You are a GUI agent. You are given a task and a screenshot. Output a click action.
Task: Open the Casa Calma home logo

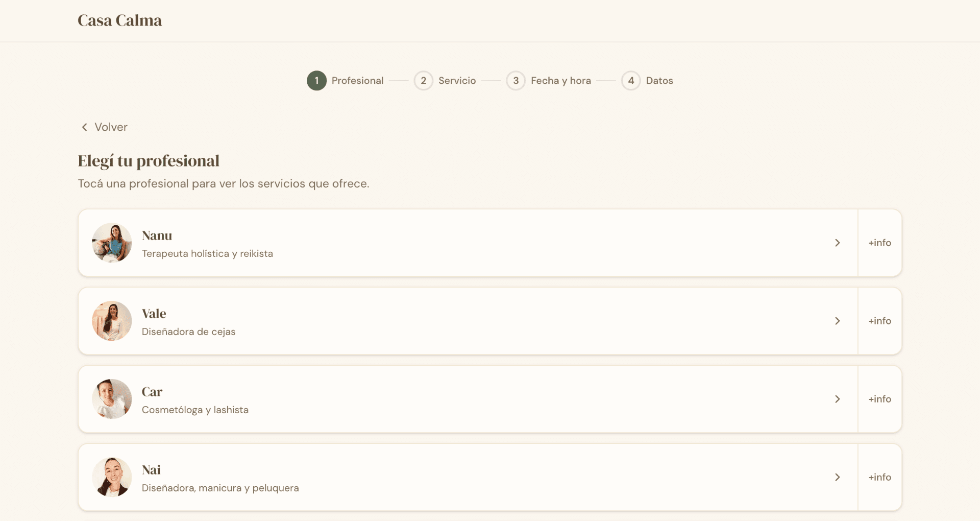click(119, 20)
